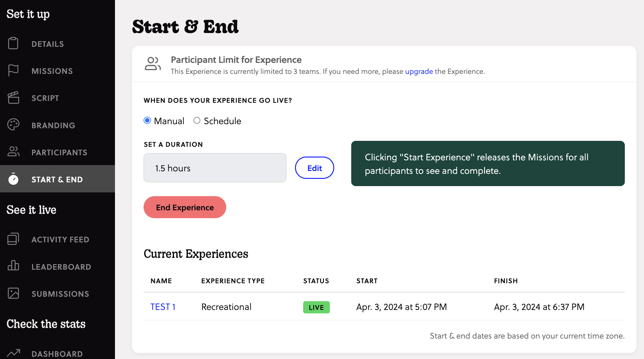Click the Missions flag icon
The width and height of the screenshot is (644, 359).
tap(13, 71)
